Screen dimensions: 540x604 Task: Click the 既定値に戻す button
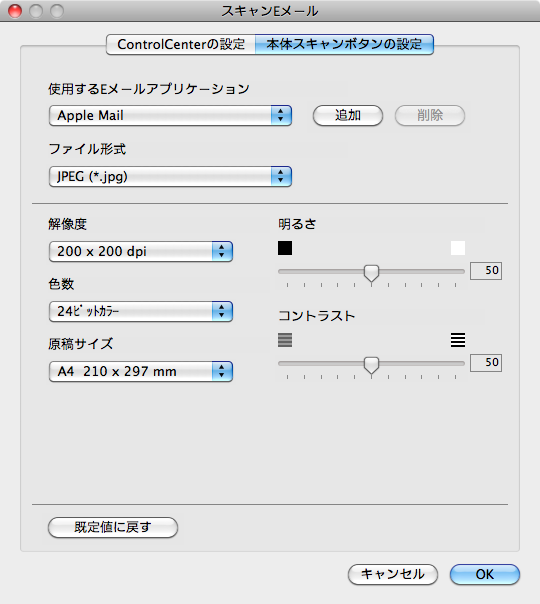pyautogui.click(x=113, y=527)
